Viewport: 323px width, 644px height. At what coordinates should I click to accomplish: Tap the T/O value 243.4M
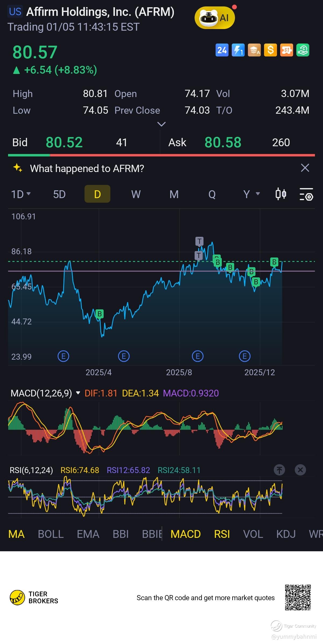[292, 110]
